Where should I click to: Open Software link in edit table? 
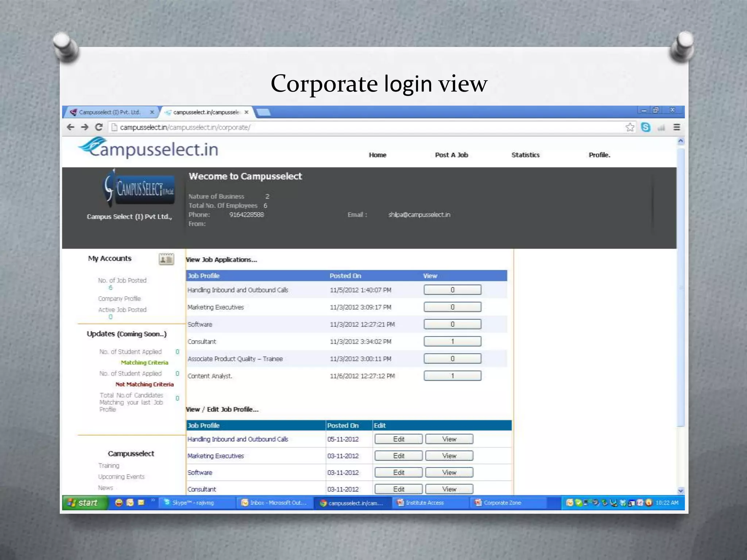(200, 472)
